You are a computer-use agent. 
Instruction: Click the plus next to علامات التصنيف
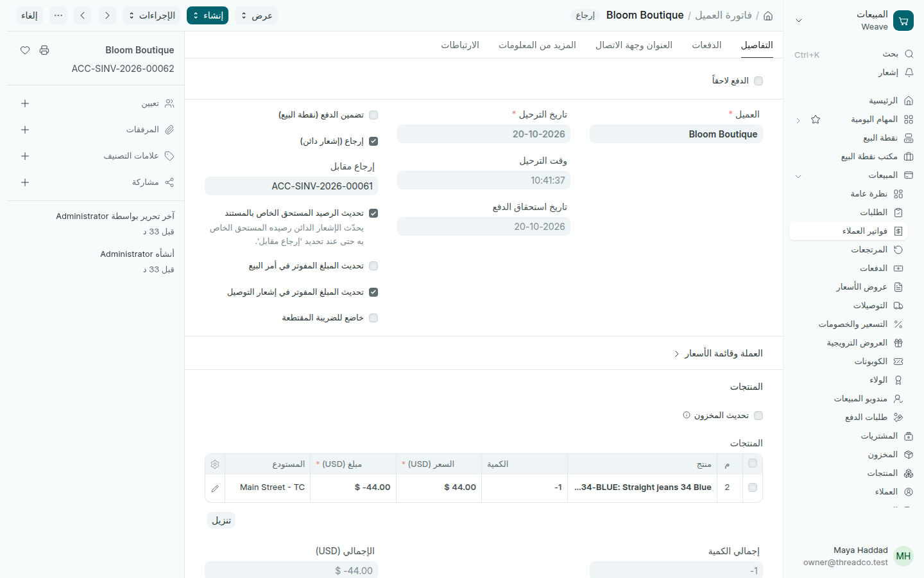click(25, 156)
